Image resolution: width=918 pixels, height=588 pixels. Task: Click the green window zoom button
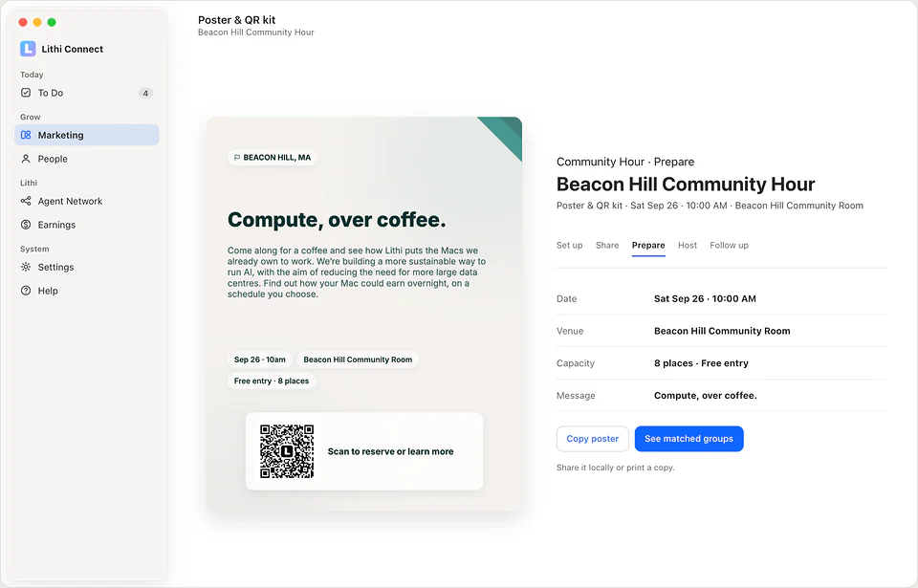pyautogui.click(x=52, y=22)
